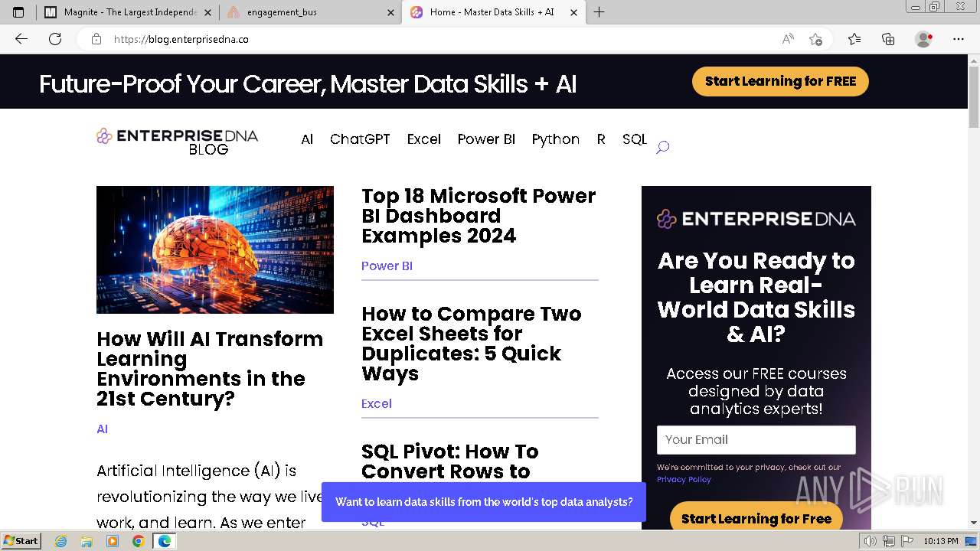
Task: Open a new tab with the plus icon
Action: point(599,12)
